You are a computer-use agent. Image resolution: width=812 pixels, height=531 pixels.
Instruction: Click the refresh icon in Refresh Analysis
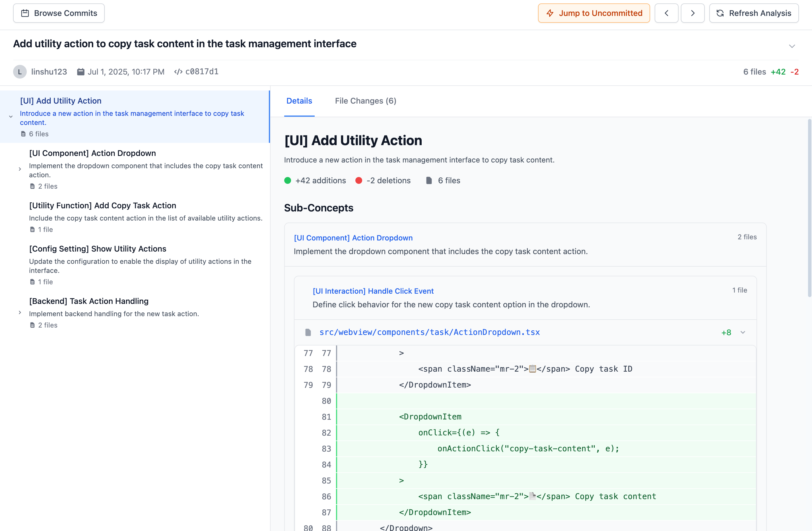click(x=720, y=13)
